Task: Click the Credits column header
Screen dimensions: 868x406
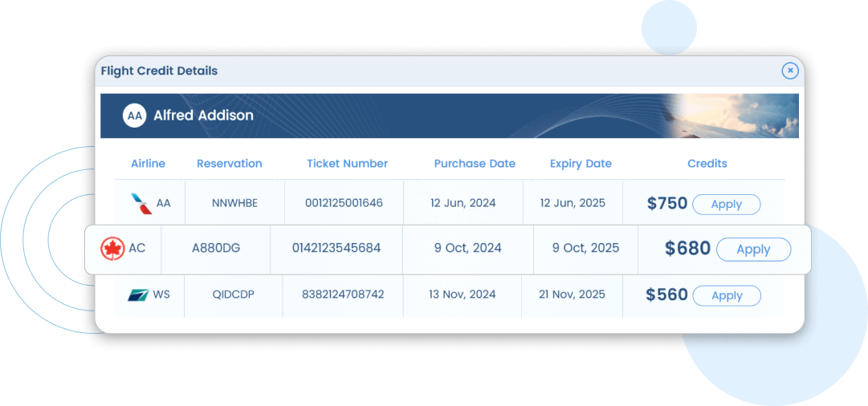Action: click(x=707, y=164)
